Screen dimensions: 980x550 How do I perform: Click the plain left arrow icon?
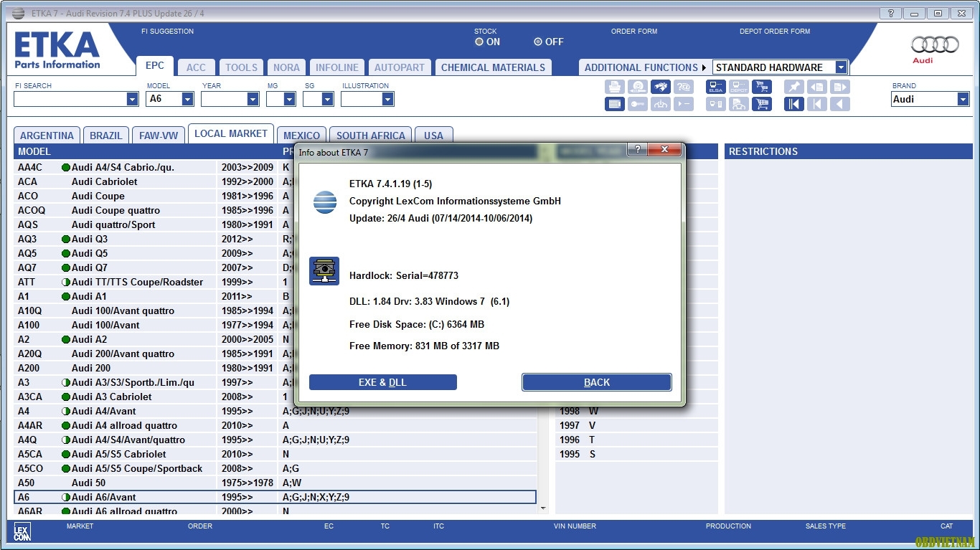click(840, 104)
